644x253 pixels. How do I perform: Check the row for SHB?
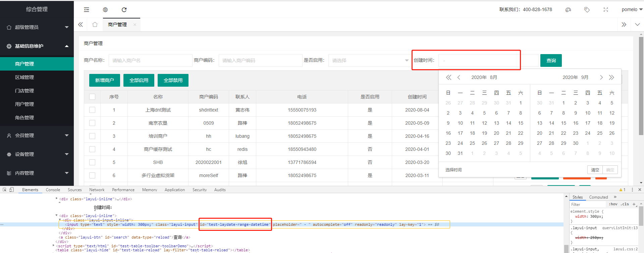[92, 162]
